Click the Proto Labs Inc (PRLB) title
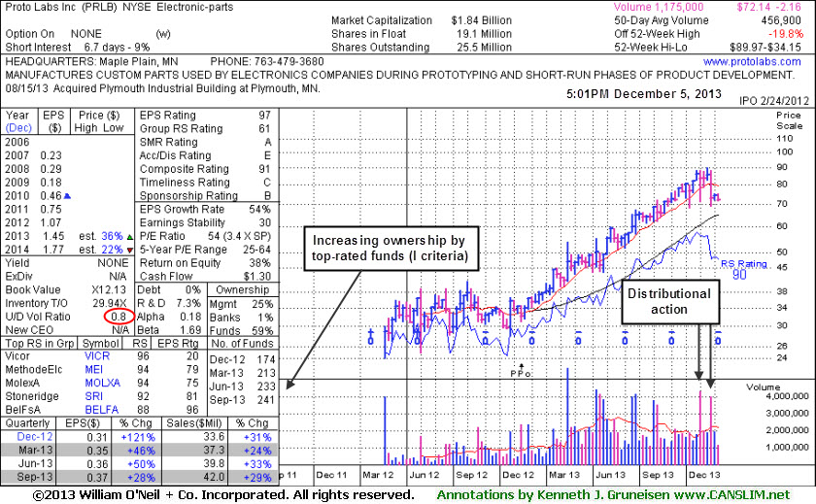 (61, 7)
